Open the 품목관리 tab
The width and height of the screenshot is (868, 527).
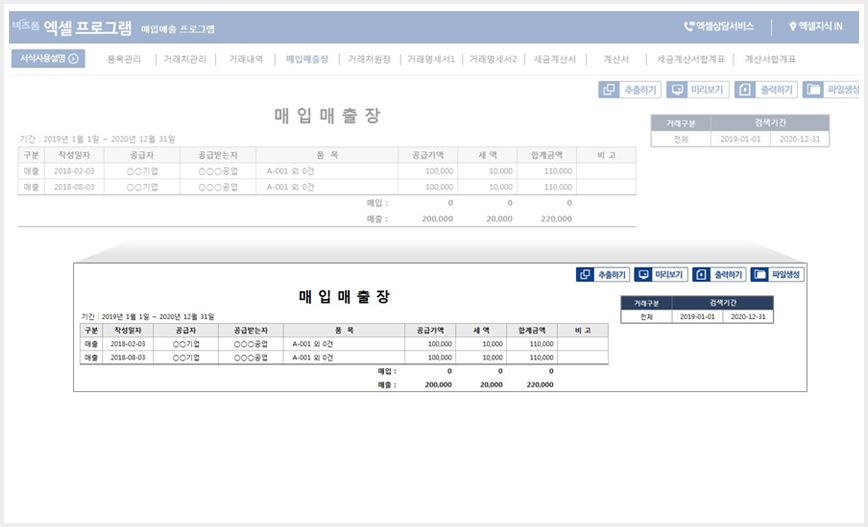click(x=124, y=59)
